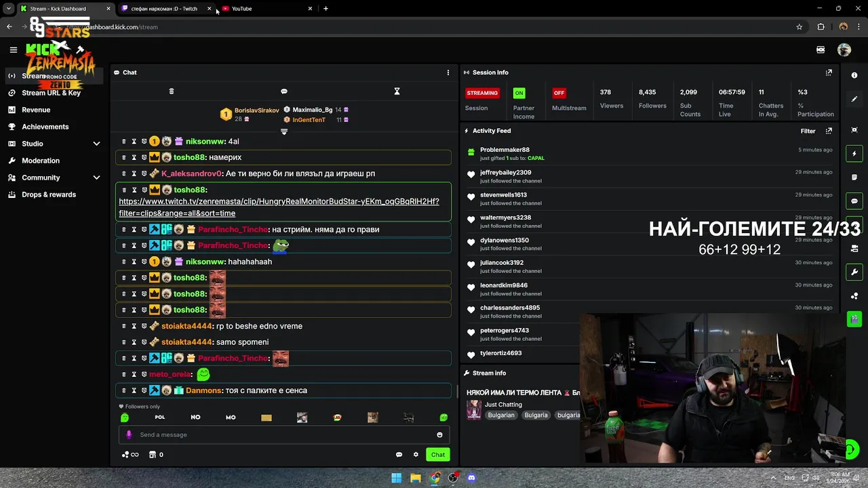Click the trash icon in chat toolbar
The height and width of the screenshot is (488, 868).
coord(172,91)
